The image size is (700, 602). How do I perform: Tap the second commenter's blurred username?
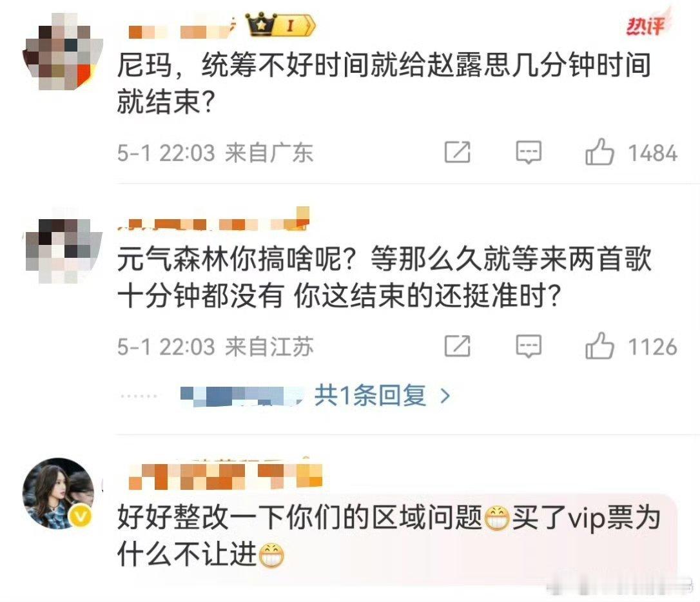pyautogui.click(x=213, y=220)
